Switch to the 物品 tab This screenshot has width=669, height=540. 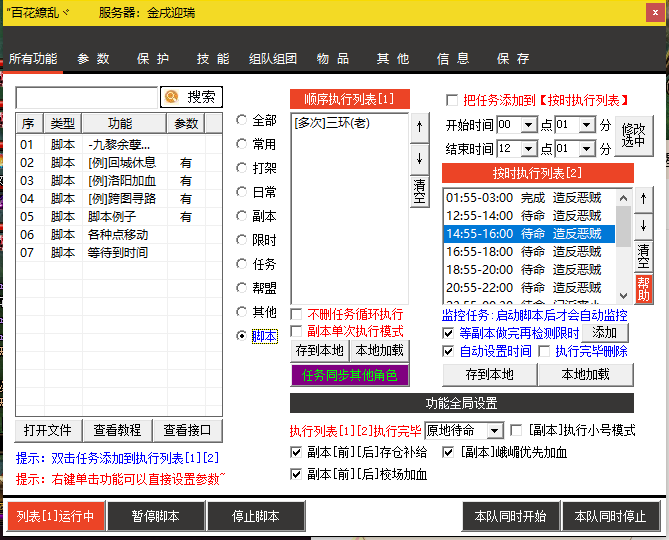tap(333, 59)
